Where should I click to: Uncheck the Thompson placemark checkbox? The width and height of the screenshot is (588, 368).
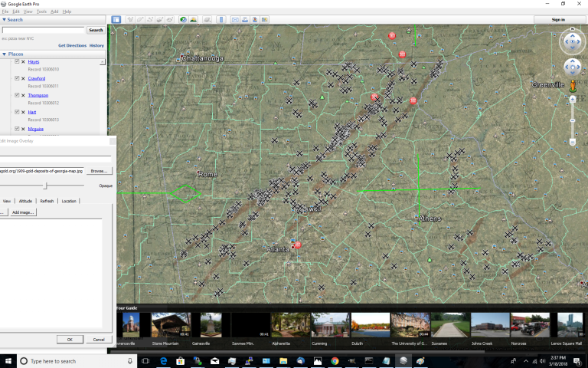tap(17, 95)
